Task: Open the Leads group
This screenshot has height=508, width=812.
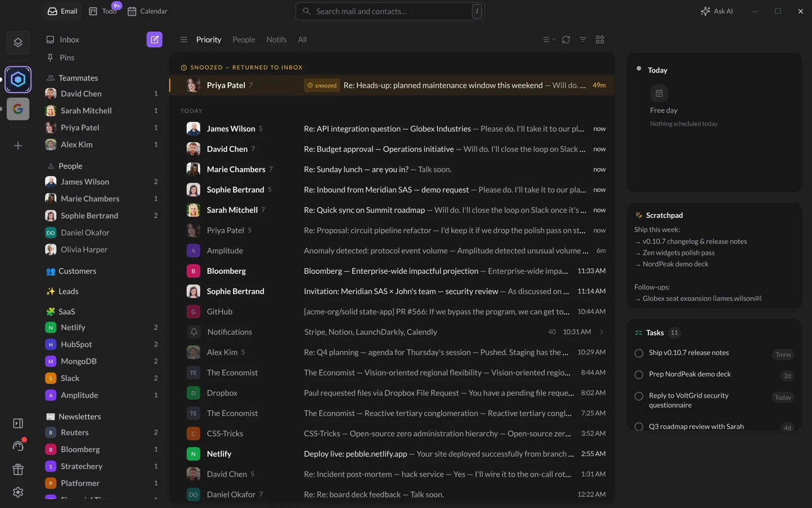Action: click(68, 292)
